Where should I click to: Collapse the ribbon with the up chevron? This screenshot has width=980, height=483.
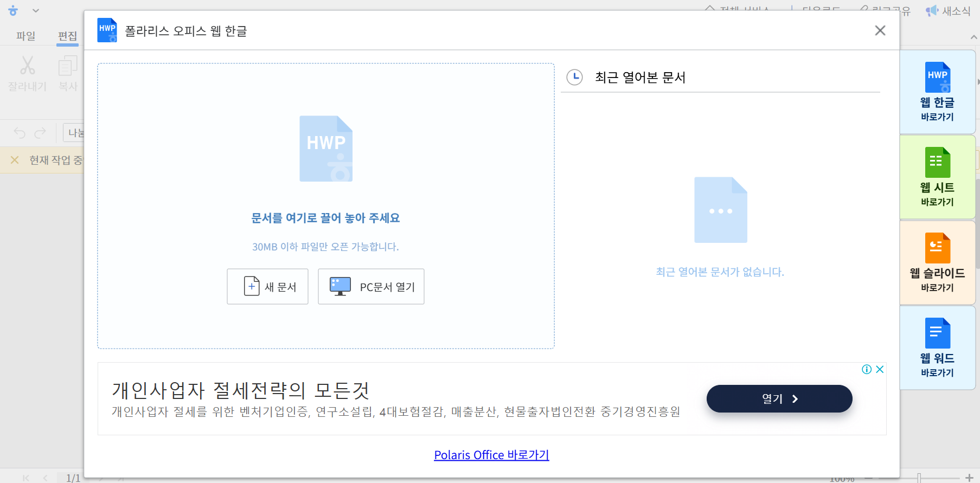[974, 37]
